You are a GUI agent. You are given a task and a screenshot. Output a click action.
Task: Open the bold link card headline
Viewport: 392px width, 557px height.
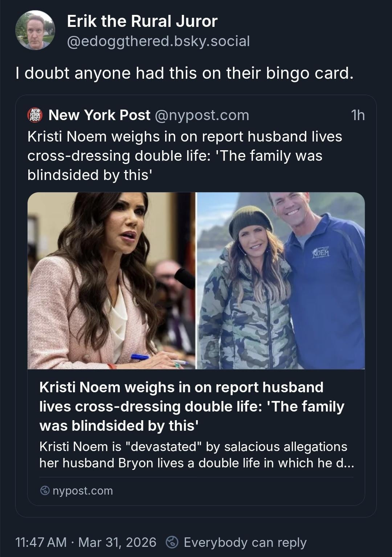click(x=192, y=406)
